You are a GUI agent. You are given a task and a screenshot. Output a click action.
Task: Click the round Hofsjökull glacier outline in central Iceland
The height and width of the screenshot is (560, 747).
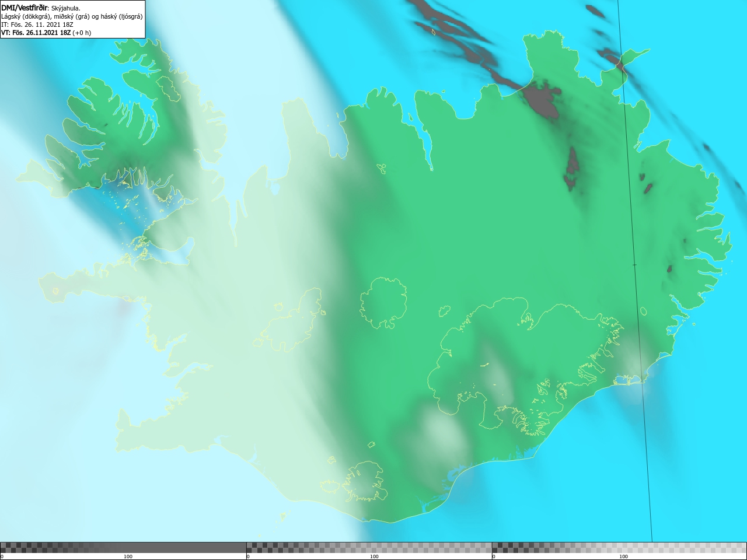383,303
